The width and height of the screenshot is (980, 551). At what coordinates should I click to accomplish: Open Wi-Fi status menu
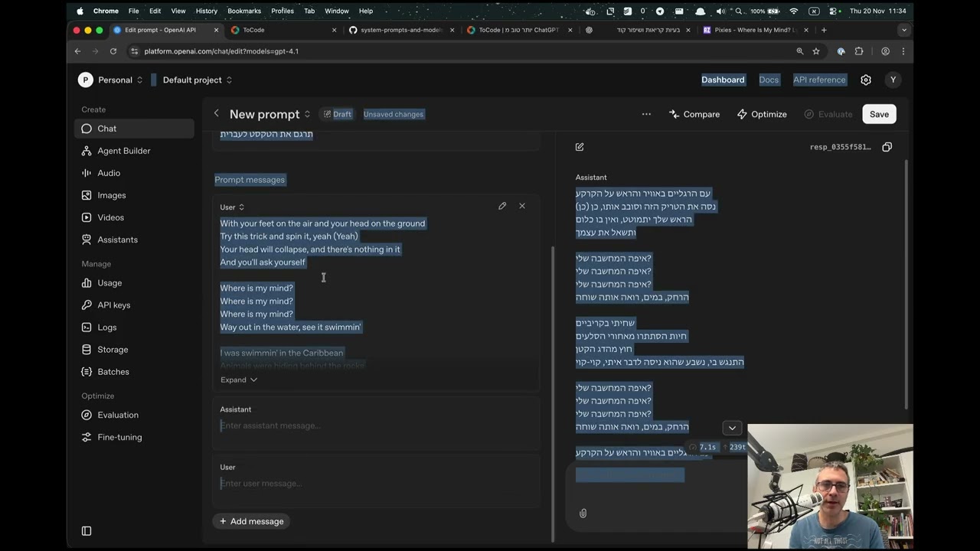pos(794,11)
